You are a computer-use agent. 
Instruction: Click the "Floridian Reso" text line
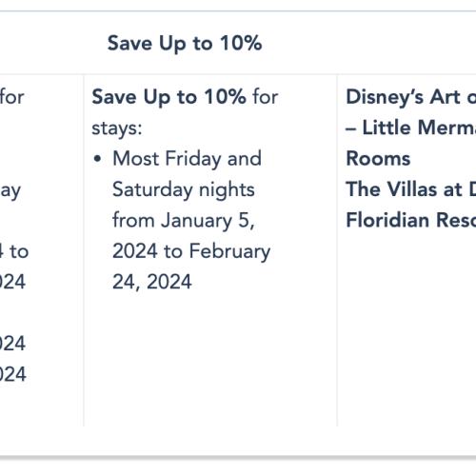click(x=411, y=220)
